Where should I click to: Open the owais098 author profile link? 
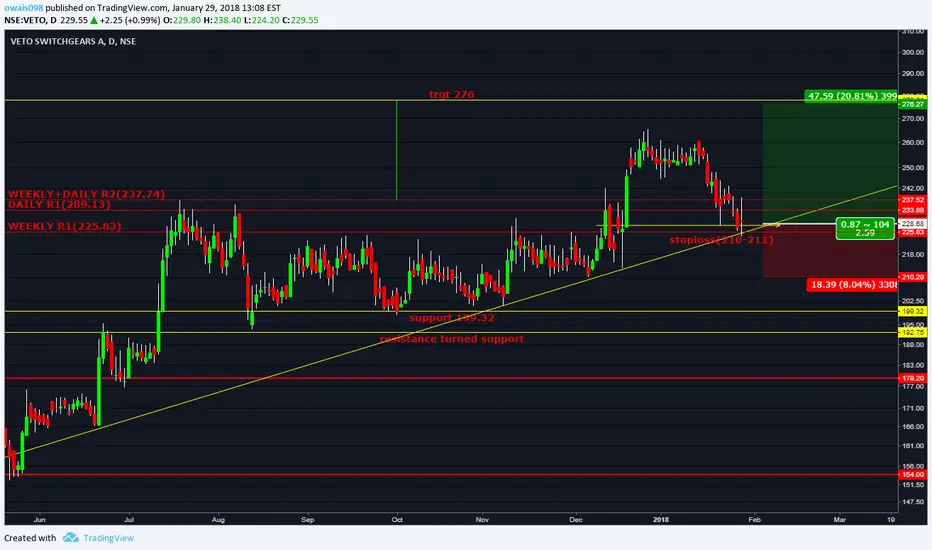pyautogui.click(x=24, y=8)
